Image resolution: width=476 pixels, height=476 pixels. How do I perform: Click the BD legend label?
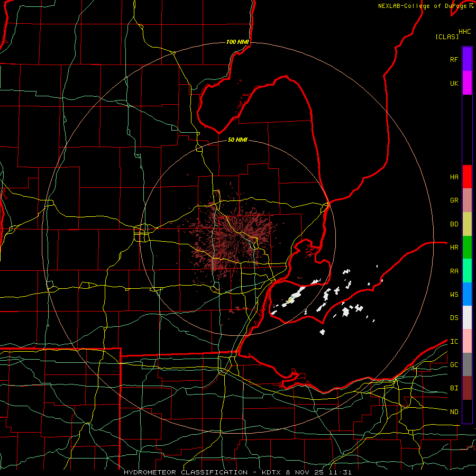(x=454, y=224)
